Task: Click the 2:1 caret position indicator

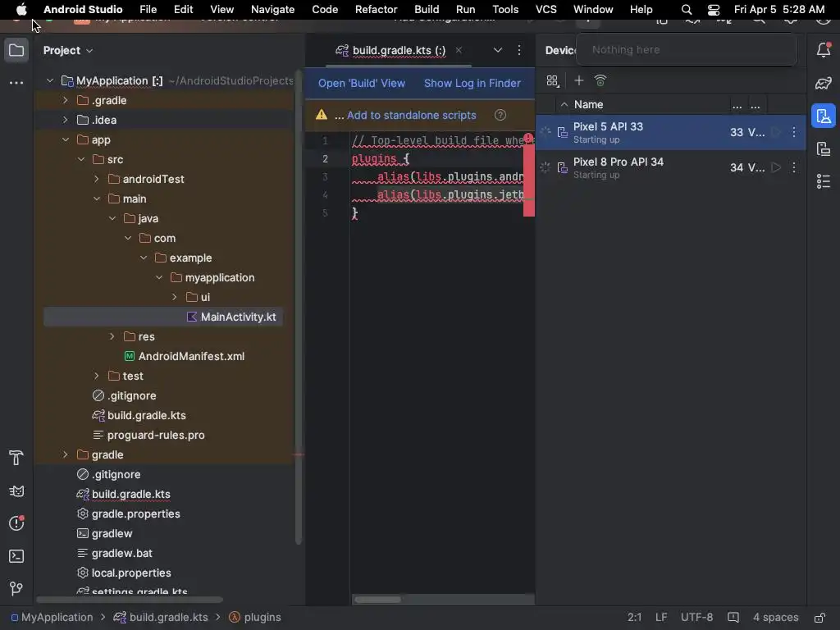Action: tap(634, 618)
